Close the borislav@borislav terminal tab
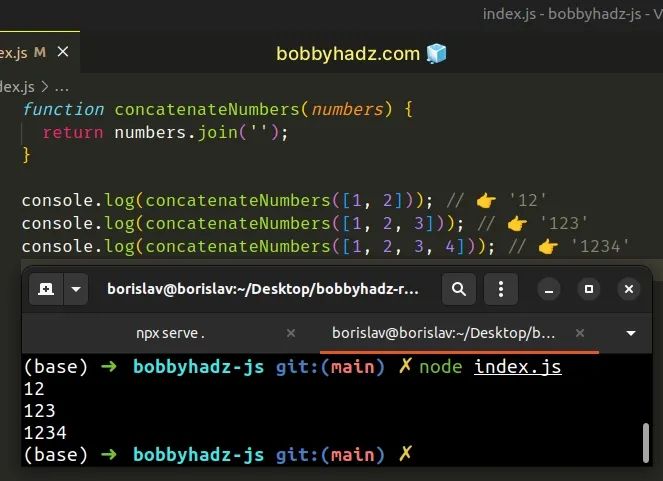 click(x=580, y=333)
